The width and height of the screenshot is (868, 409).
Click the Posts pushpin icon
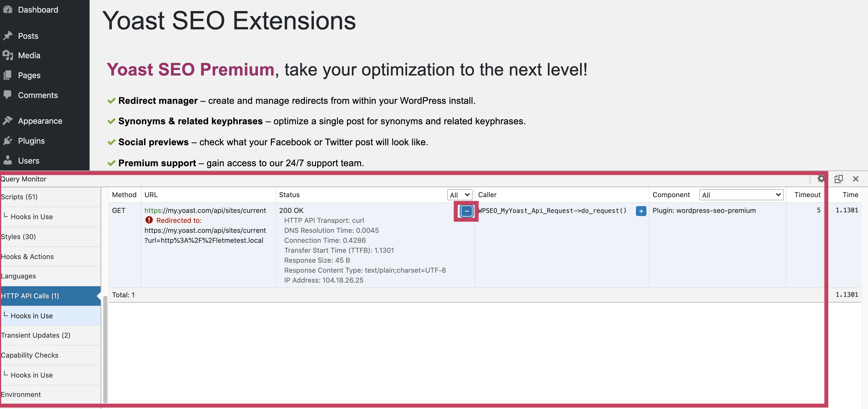tap(7, 36)
